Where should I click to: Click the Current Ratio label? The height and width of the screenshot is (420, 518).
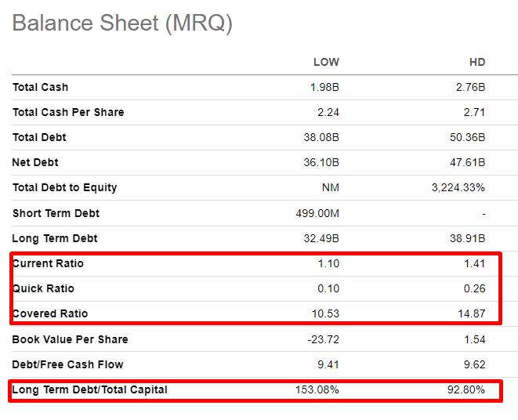(x=49, y=263)
